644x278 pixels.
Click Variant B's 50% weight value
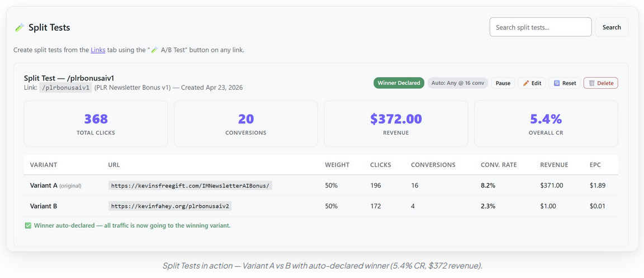point(331,206)
